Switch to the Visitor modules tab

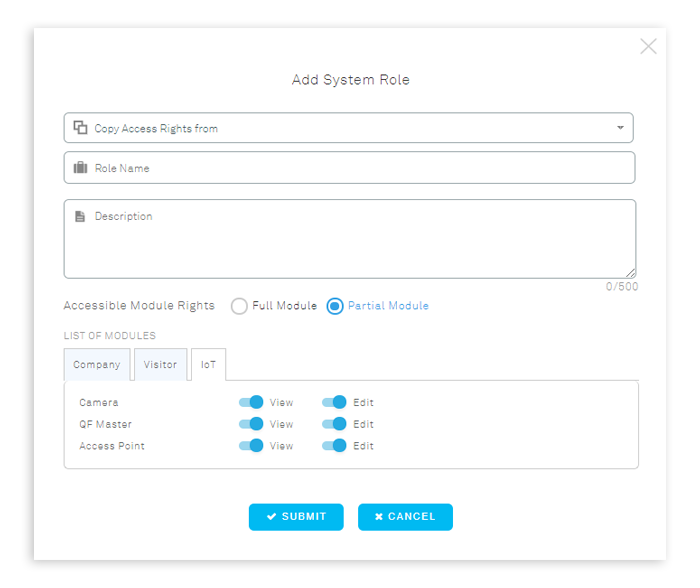click(160, 365)
